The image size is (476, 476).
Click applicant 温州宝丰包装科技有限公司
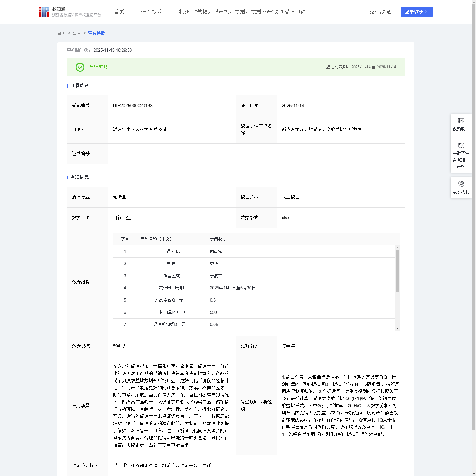(x=140, y=130)
